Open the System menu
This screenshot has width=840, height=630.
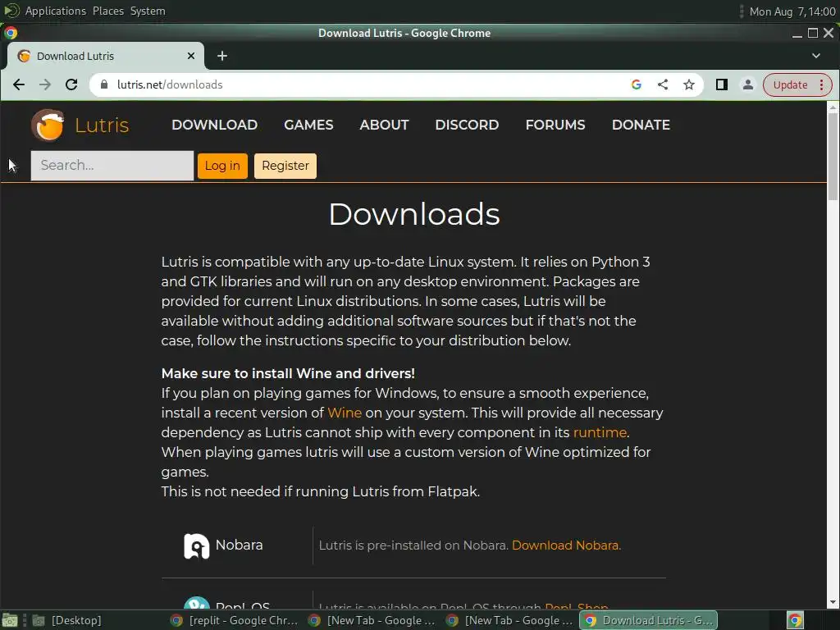[x=148, y=11]
